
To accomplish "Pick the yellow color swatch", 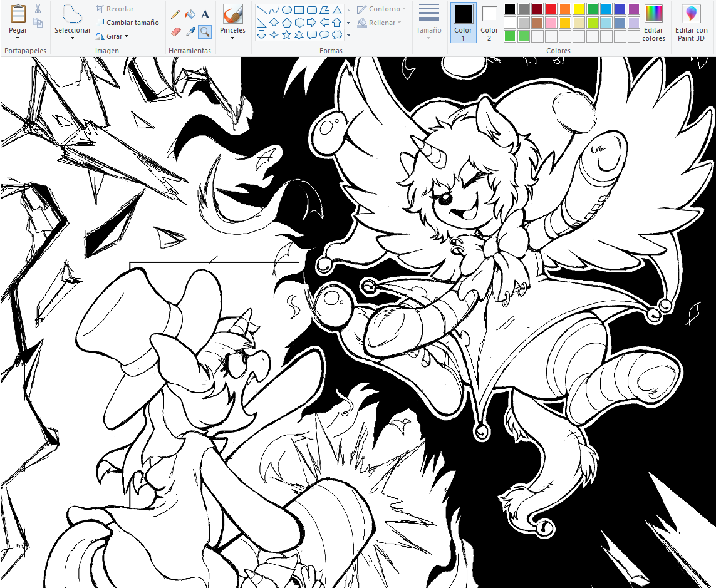I will click(x=579, y=9).
